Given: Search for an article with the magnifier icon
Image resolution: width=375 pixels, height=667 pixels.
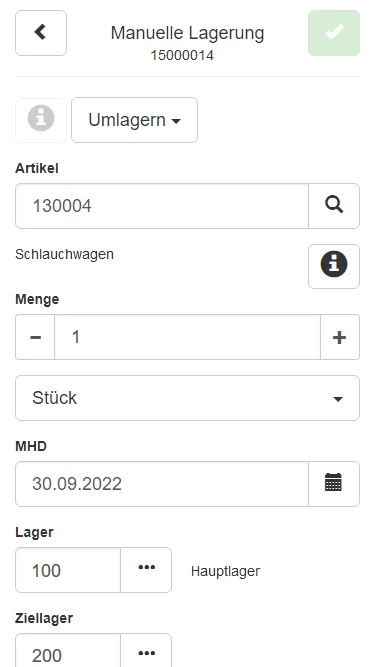Looking at the screenshot, I should click(x=334, y=206).
